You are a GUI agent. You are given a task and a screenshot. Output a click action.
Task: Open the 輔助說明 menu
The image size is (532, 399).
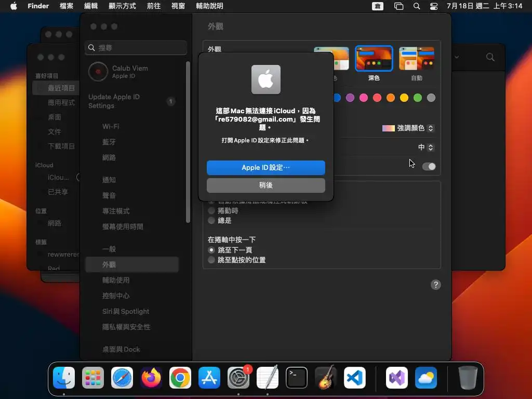pos(210,6)
